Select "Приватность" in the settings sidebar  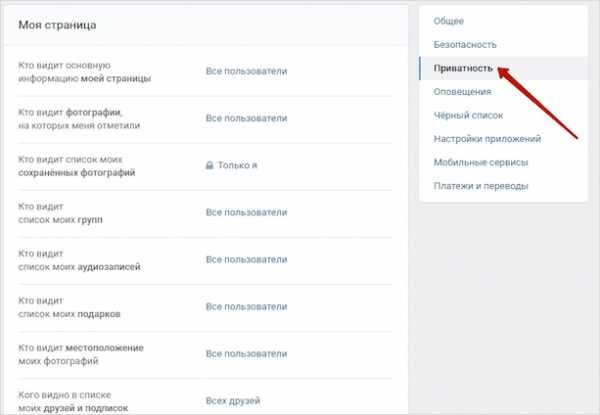[x=463, y=69]
